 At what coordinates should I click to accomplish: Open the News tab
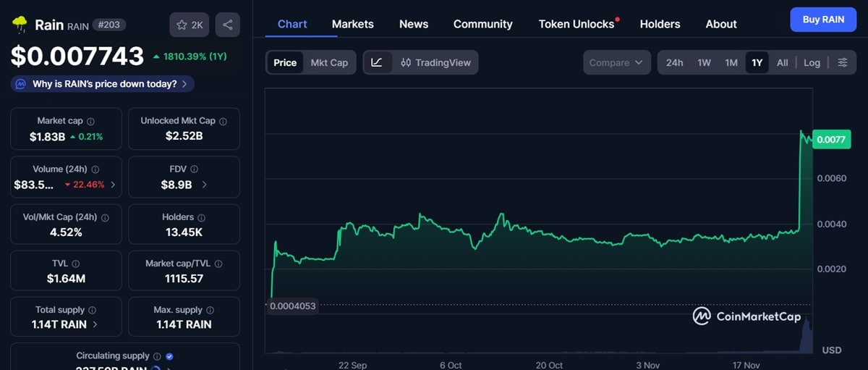pyautogui.click(x=414, y=24)
